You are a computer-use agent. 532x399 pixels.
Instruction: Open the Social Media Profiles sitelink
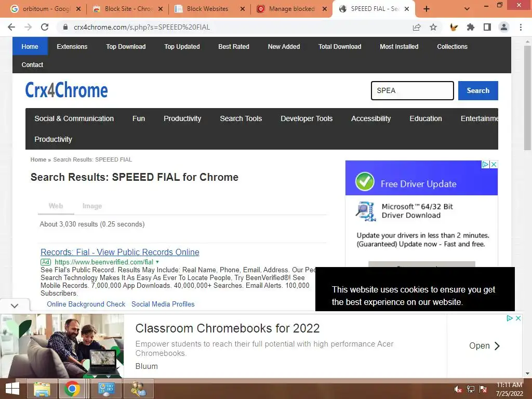coord(163,304)
